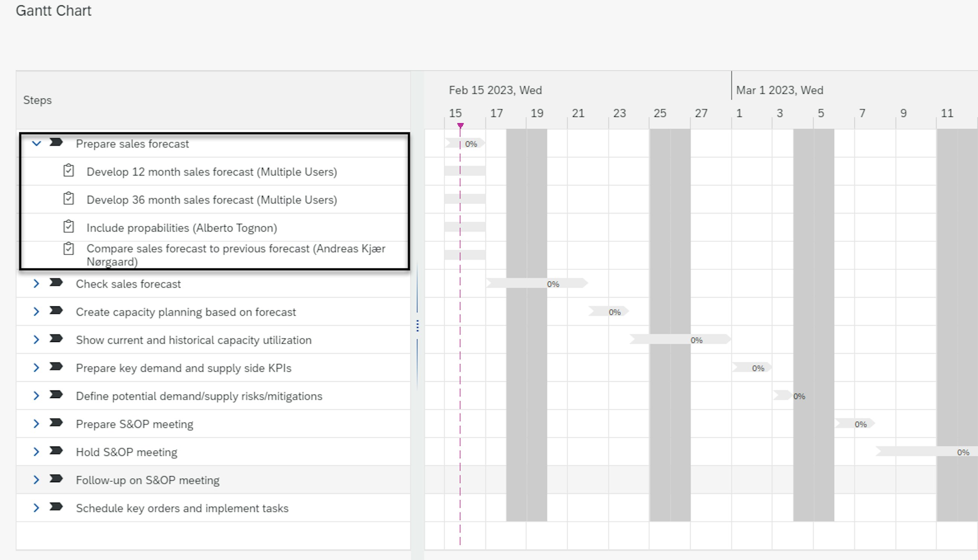This screenshot has height=560, width=978.
Task: Click the Steps column header
Action: 37,100
